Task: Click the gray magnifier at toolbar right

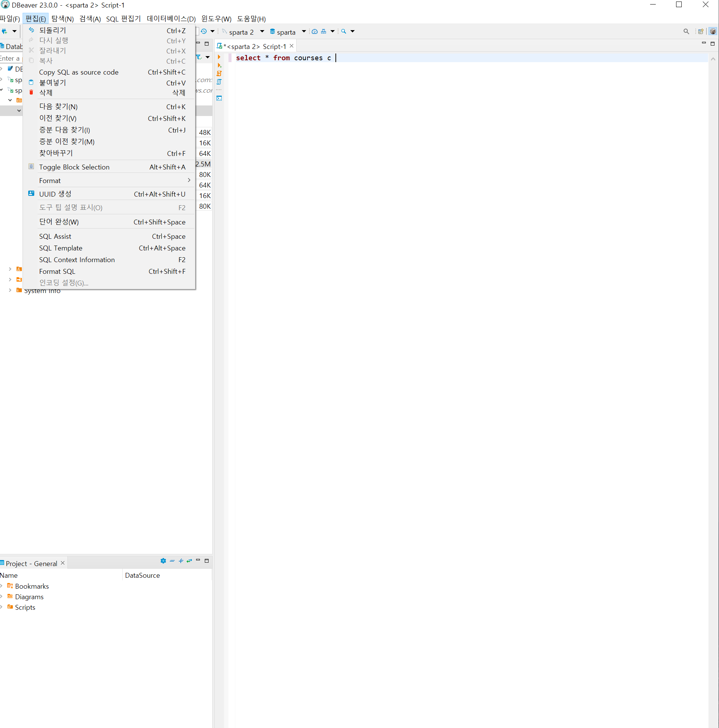Action: (x=686, y=31)
